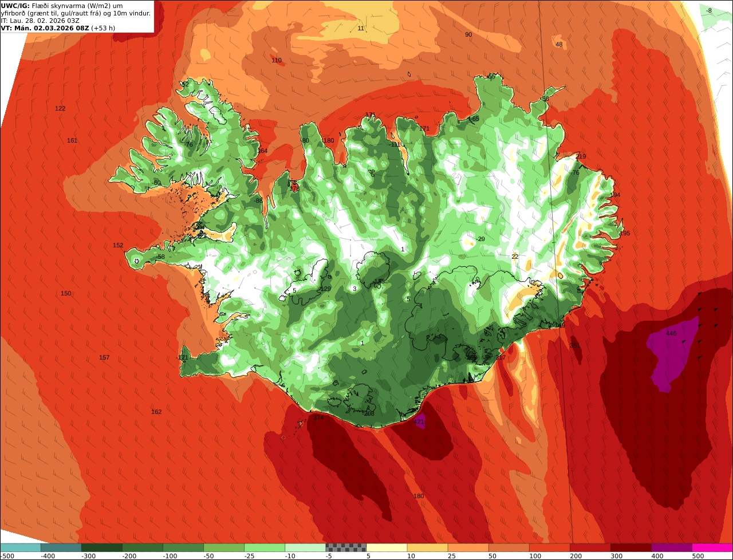Click the pale yellow 5 to 10 legend swatch
The width and height of the screenshot is (733, 560).
[x=387, y=547]
